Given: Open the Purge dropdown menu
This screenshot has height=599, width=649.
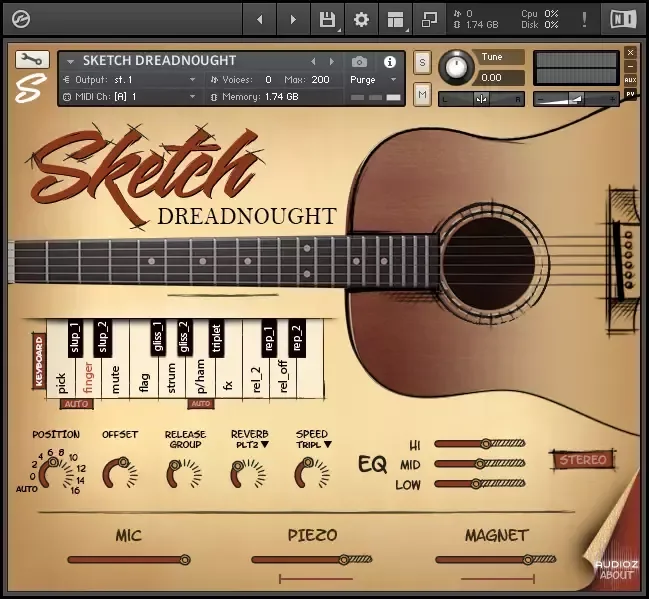Looking at the screenshot, I should coord(373,79).
